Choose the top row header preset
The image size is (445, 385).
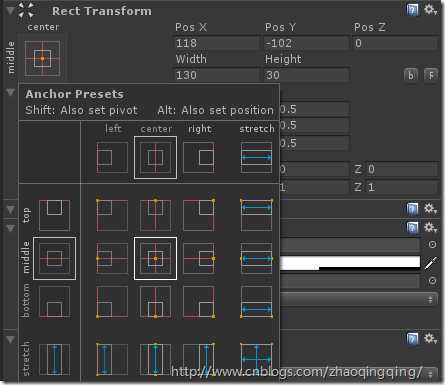point(55,215)
